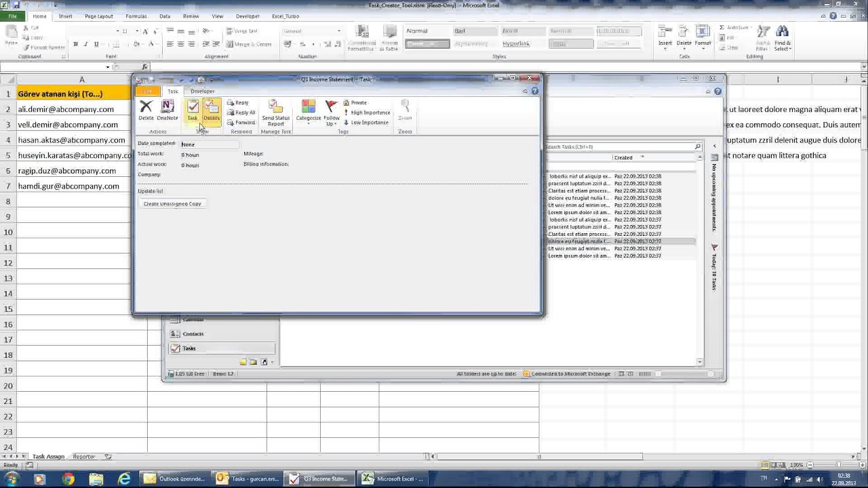The height and width of the screenshot is (488, 868).
Task: Click Create Unassigned Copy button
Action: (172, 204)
